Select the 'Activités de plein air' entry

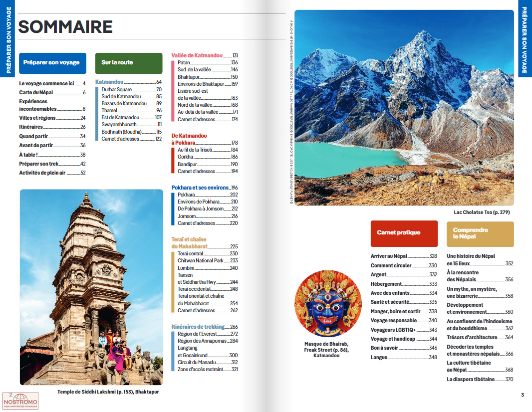pos(52,173)
